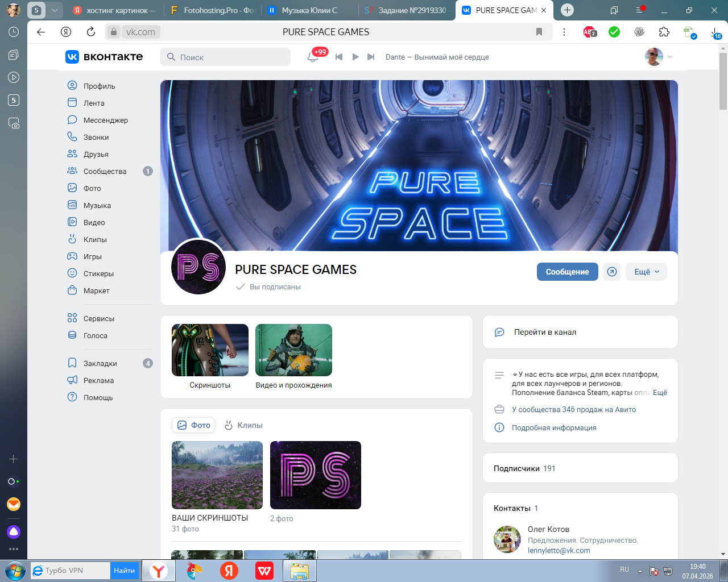This screenshot has height=582, width=728.
Task: Switch to the Фото tab
Action: coord(193,425)
